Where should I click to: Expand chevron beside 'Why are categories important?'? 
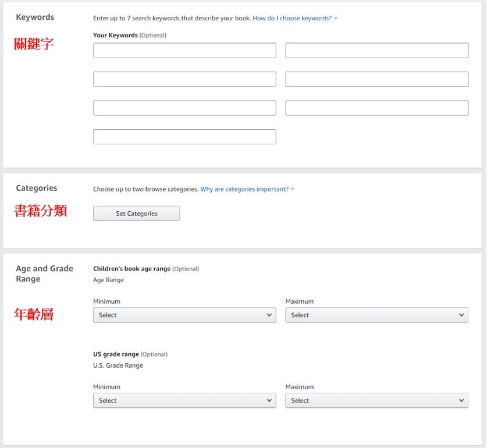tap(292, 189)
